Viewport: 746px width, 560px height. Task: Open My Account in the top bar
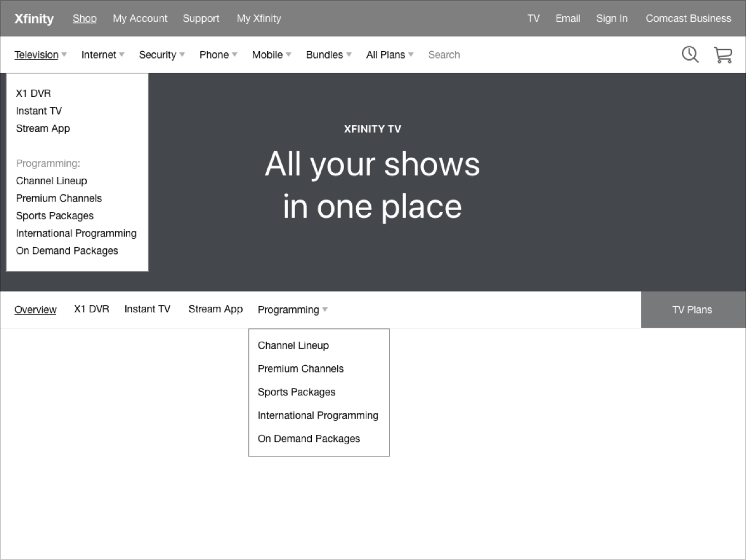click(140, 18)
